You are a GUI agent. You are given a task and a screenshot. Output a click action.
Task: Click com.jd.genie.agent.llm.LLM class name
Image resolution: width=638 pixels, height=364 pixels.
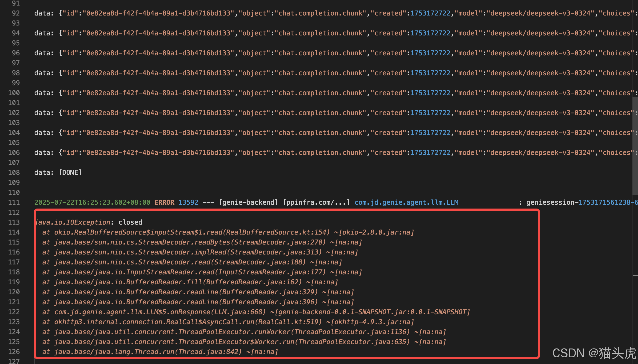[x=406, y=202]
